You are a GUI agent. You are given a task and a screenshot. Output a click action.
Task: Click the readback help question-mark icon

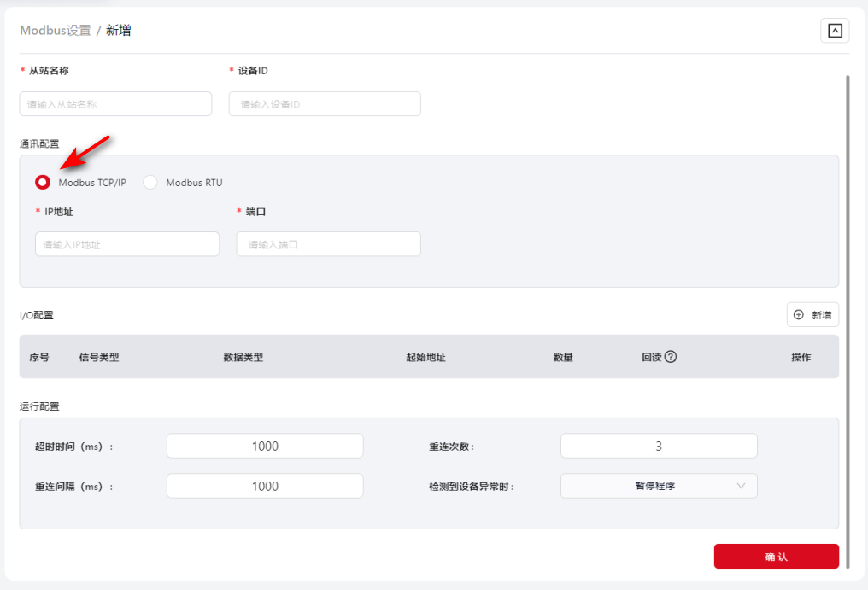(x=671, y=357)
